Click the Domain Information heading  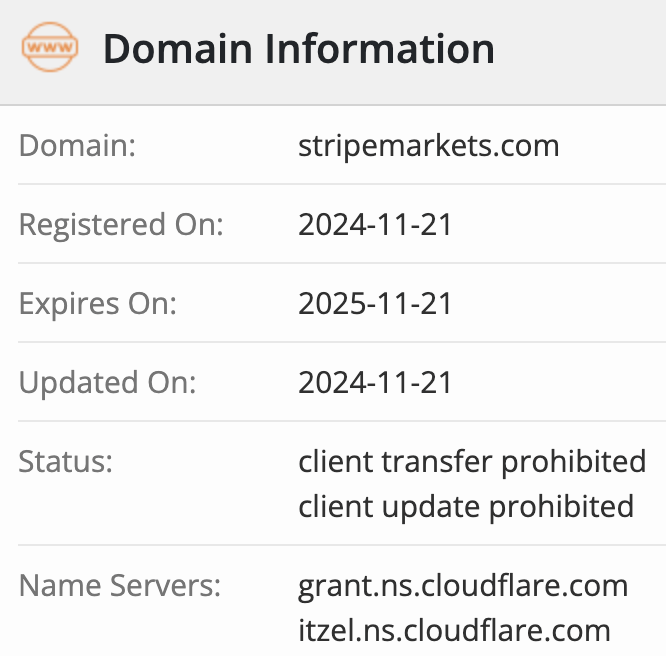pyautogui.click(x=298, y=48)
